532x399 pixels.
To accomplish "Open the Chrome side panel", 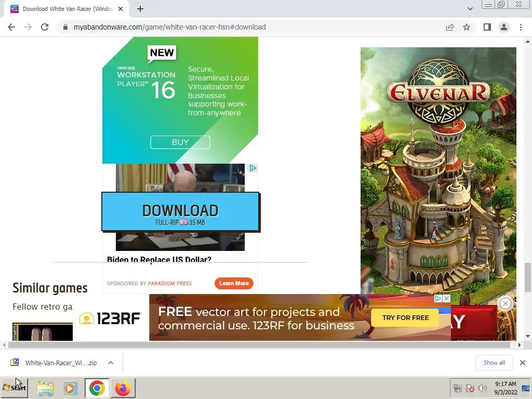I will 487,27.
